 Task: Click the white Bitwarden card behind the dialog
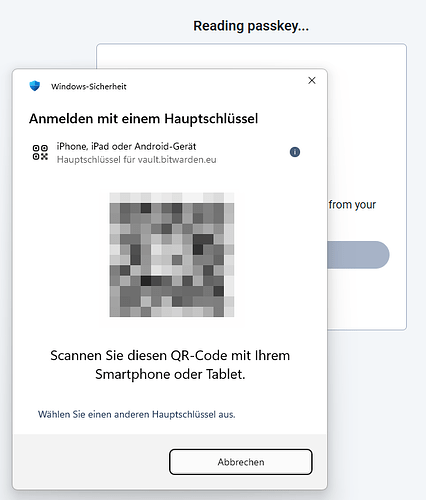point(367,133)
